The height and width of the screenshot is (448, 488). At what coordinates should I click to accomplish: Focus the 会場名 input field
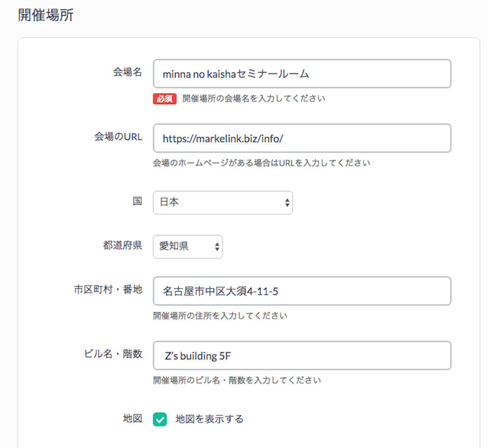[302, 74]
